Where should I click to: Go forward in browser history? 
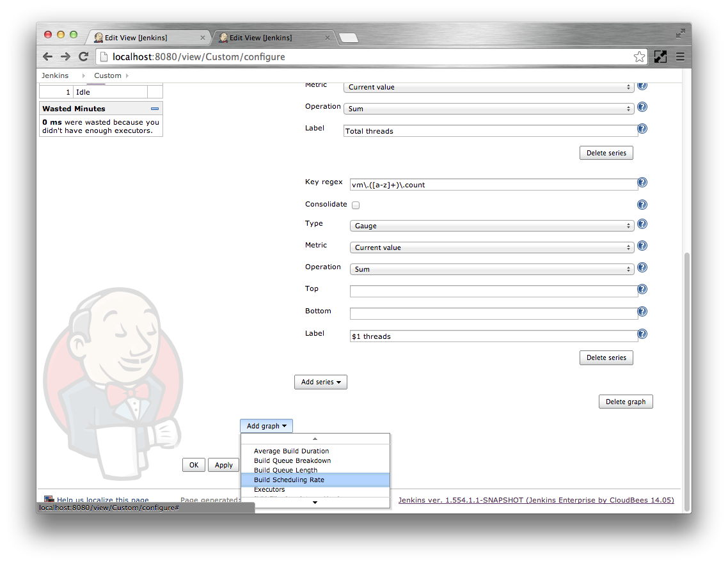[65, 57]
